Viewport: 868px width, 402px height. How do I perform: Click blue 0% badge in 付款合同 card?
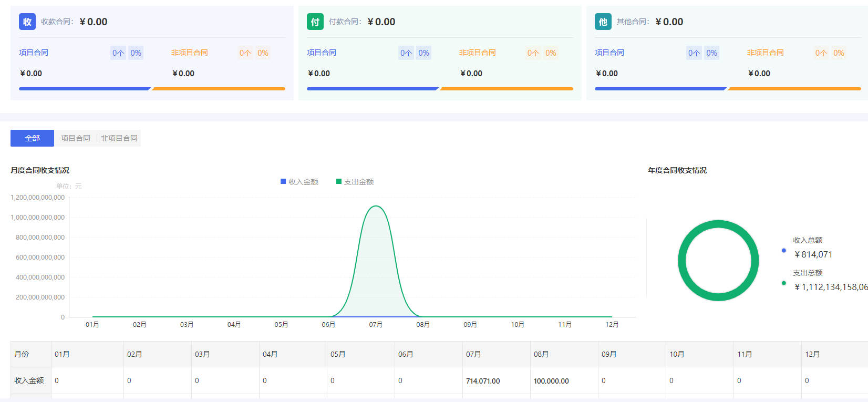coord(423,53)
